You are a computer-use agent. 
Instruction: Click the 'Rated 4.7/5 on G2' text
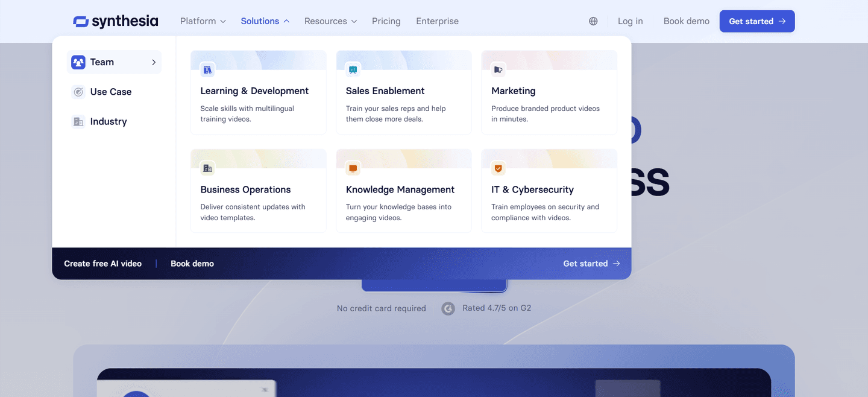point(497,308)
